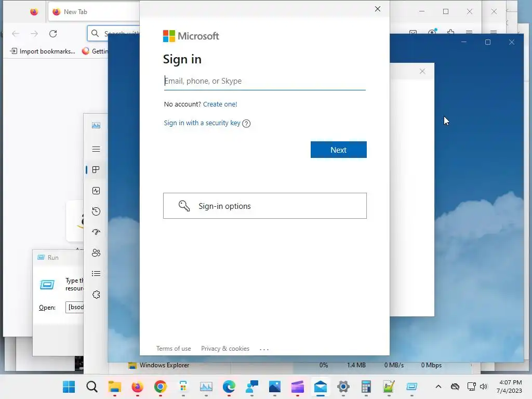The image size is (532, 399).
Task: Open the Services page in Task Manager sidebar
Action: 96,295
